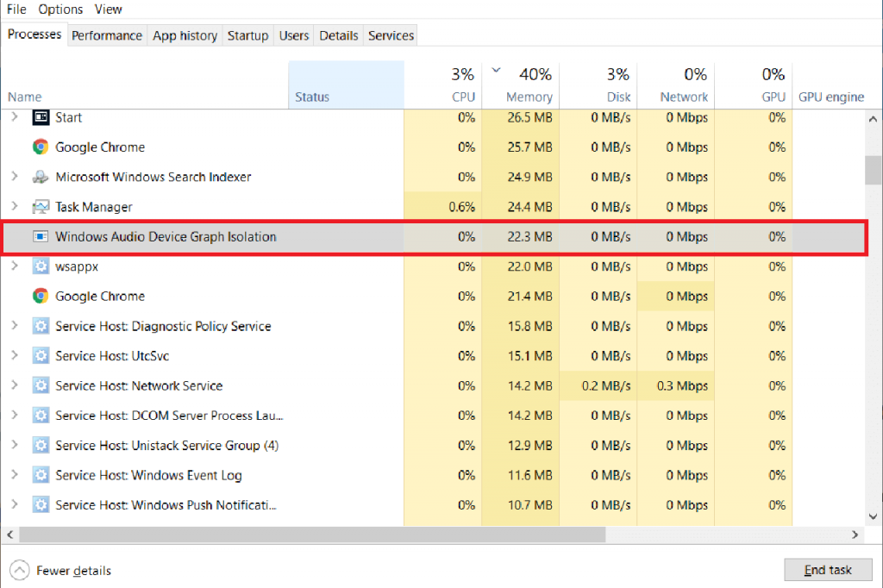Sort by the Status column header
The width and height of the screenshot is (883, 588).
[x=347, y=84]
